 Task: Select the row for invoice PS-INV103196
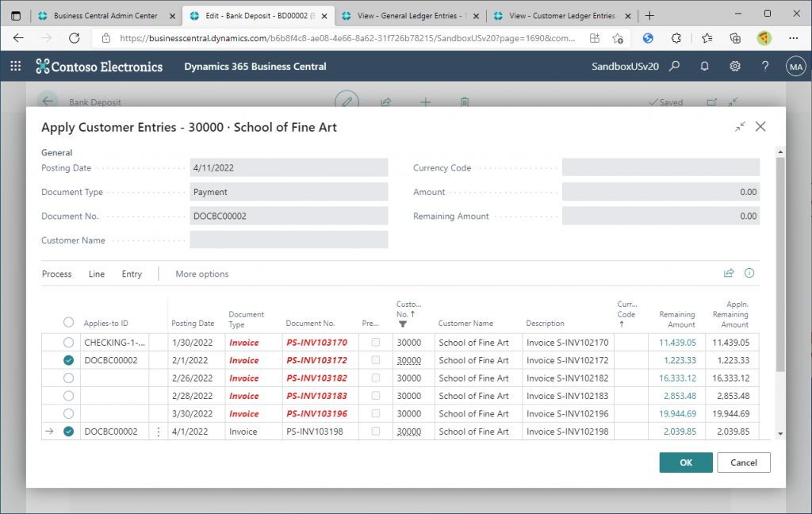click(68, 413)
